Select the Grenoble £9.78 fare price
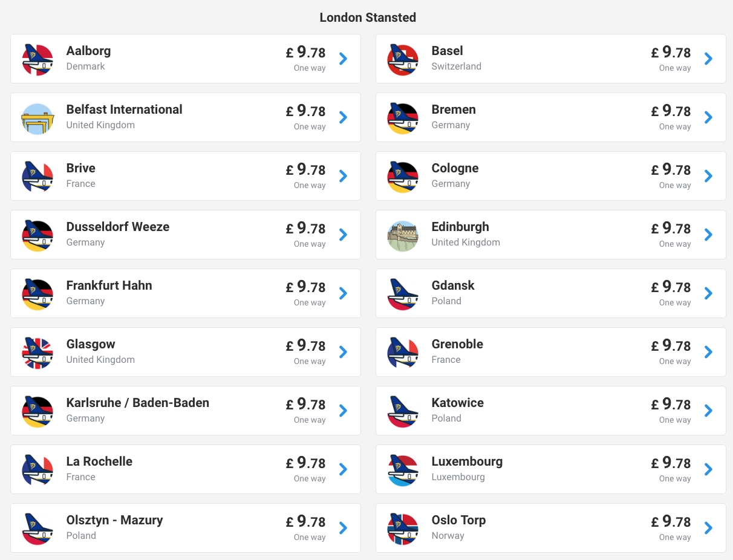733x560 pixels. pyautogui.click(x=671, y=345)
